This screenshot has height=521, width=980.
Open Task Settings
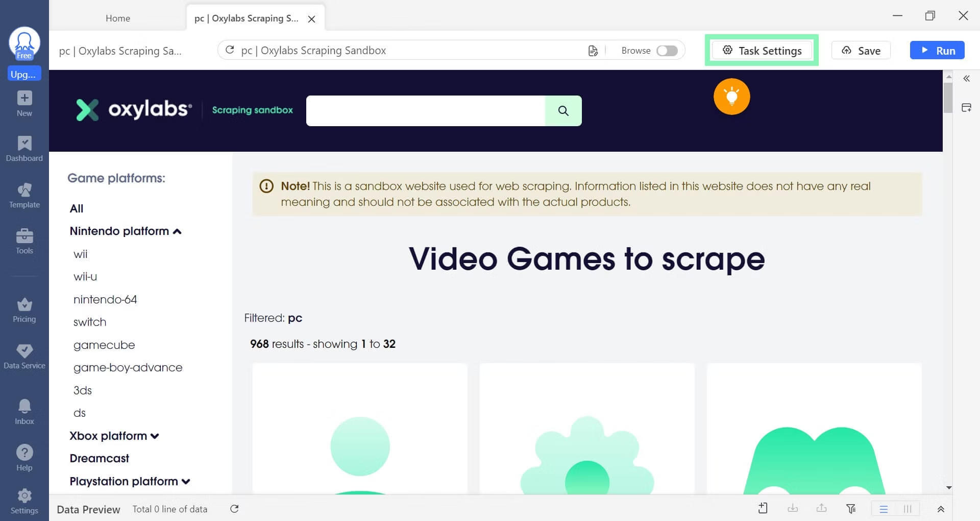(762, 51)
